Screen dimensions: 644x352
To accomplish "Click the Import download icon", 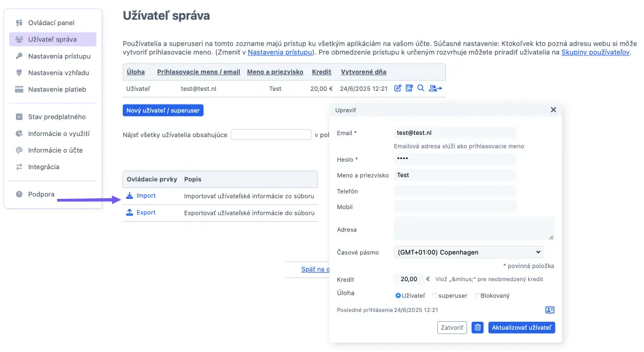I will click(x=130, y=196).
